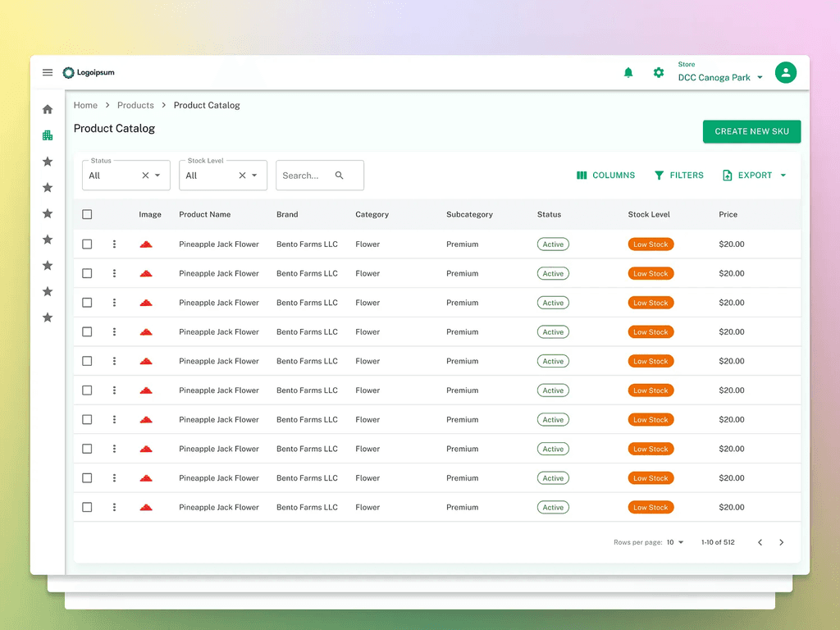Viewport: 840px width, 630px height.
Task: Open row actions menu for the second product row
Action: point(114,273)
